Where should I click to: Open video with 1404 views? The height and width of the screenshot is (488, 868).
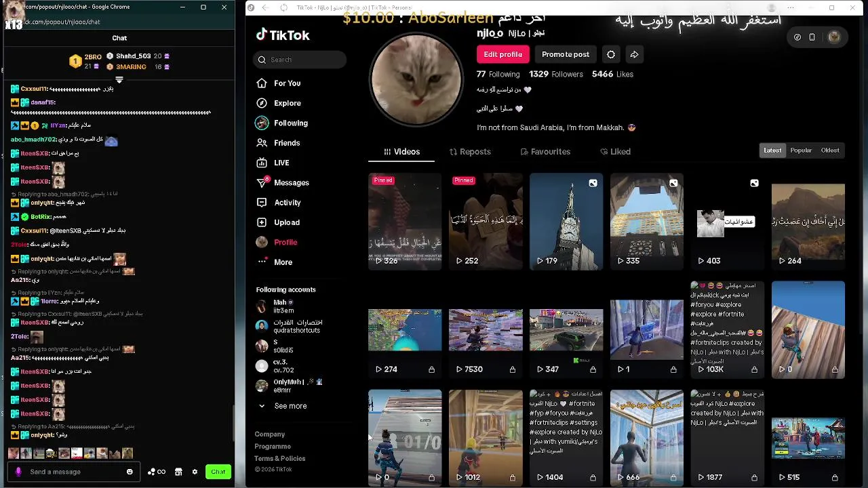(566, 438)
